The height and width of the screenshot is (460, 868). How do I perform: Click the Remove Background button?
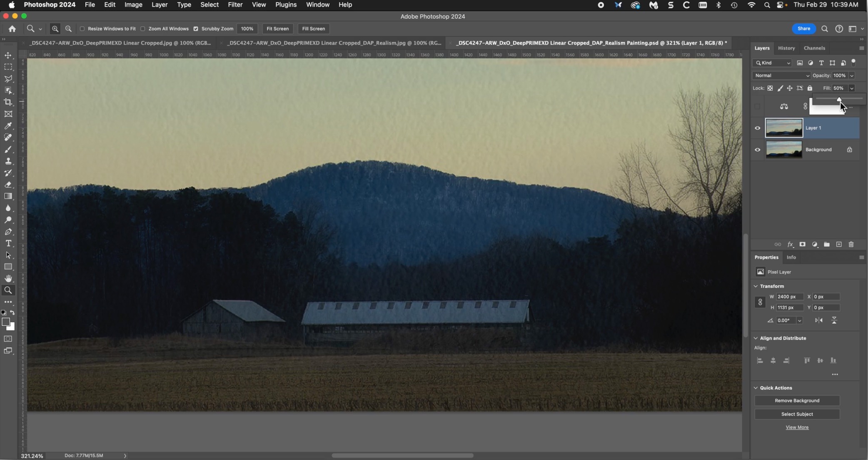pos(796,401)
